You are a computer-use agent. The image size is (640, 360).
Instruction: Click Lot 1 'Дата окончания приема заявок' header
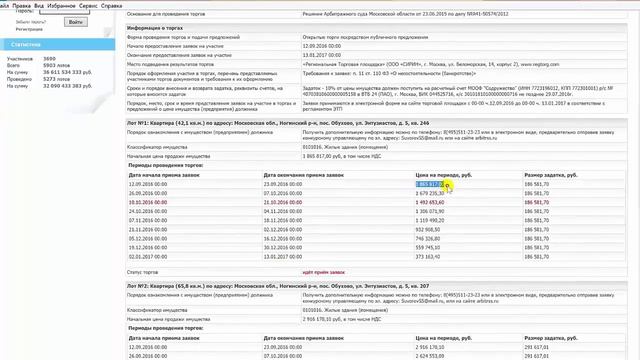304,175
